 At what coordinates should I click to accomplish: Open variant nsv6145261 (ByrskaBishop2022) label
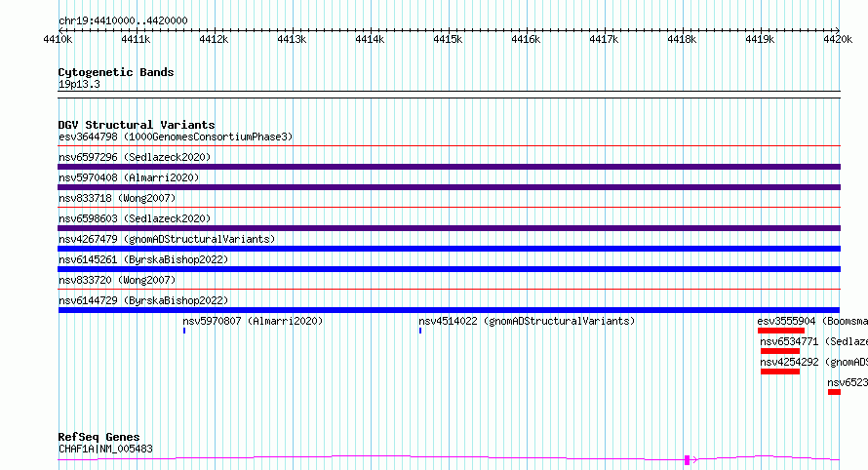pyautogui.click(x=143, y=259)
